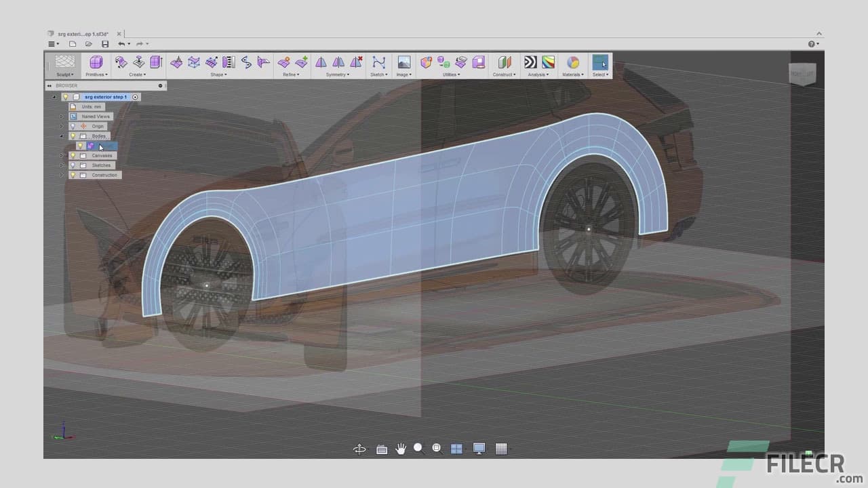
Task: Click the Display Settings monitor control at bottom
Action: pos(479,448)
